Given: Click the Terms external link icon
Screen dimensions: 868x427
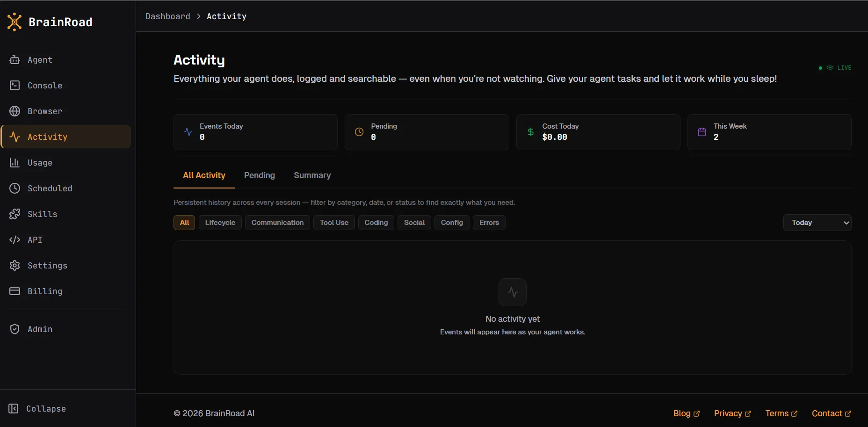Looking at the screenshot, I should pyautogui.click(x=795, y=414).
